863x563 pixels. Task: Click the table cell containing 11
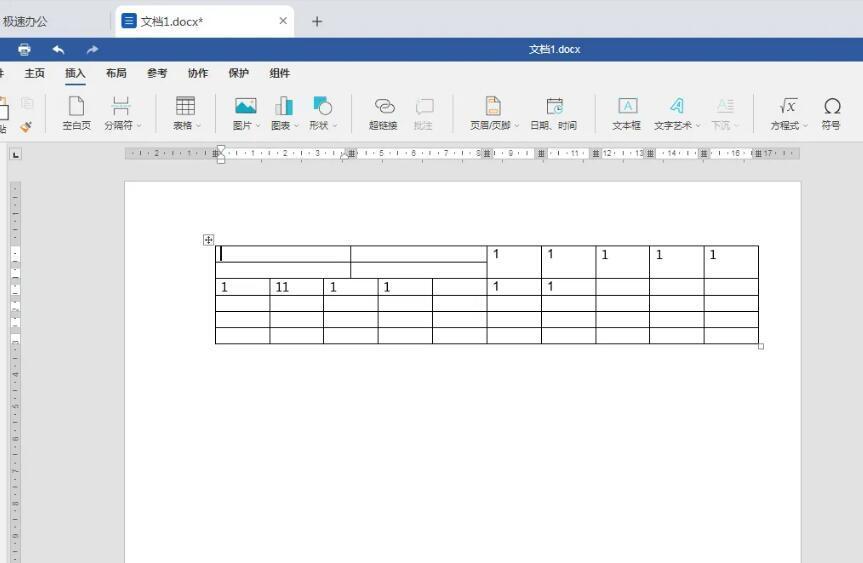(296, 287)
